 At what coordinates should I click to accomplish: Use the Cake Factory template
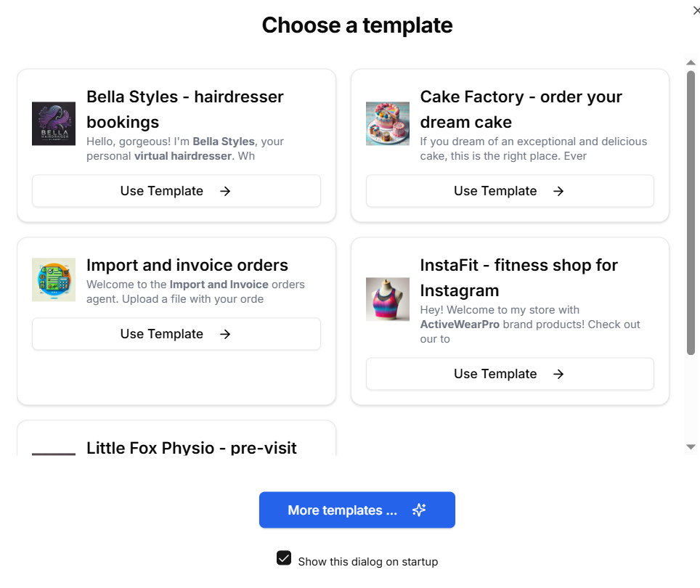point(509,191)
